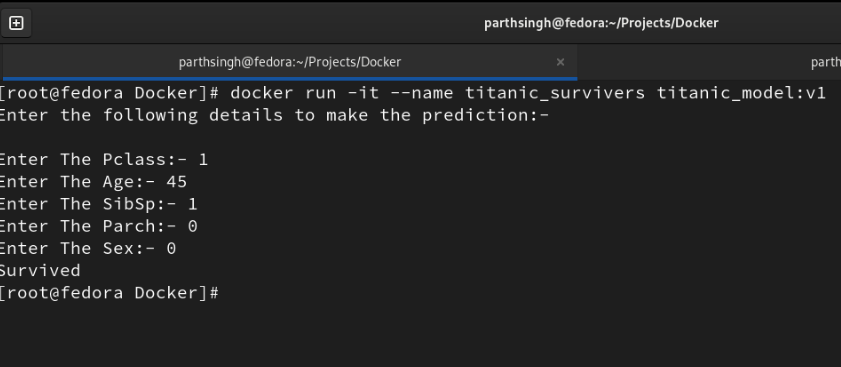Click the Pclass input line
Image resolution: width=841 pixels, height=367 pixels.
tap(104, 160)
